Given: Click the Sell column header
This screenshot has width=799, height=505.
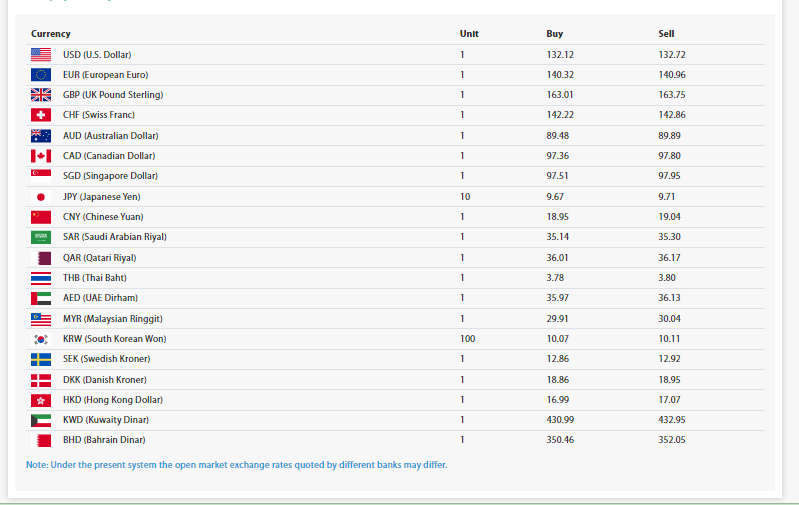Looking at the screenshot, I should (x=666, y=34).
